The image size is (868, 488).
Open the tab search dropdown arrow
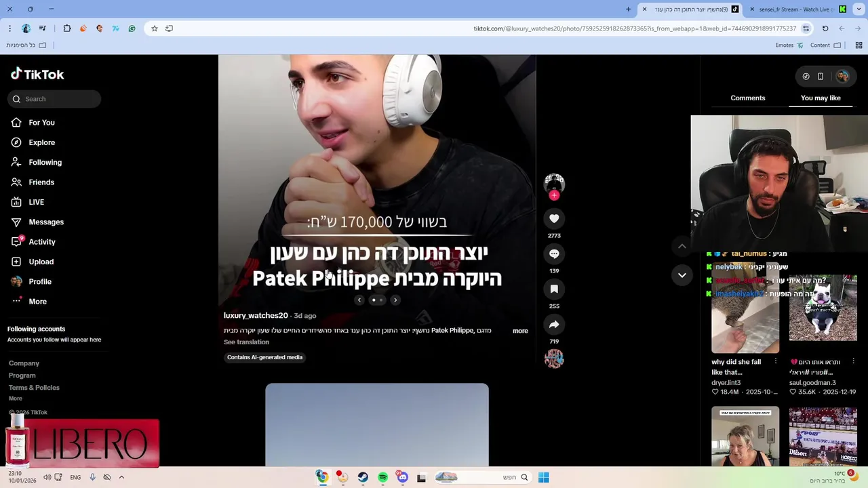point(858,9)
